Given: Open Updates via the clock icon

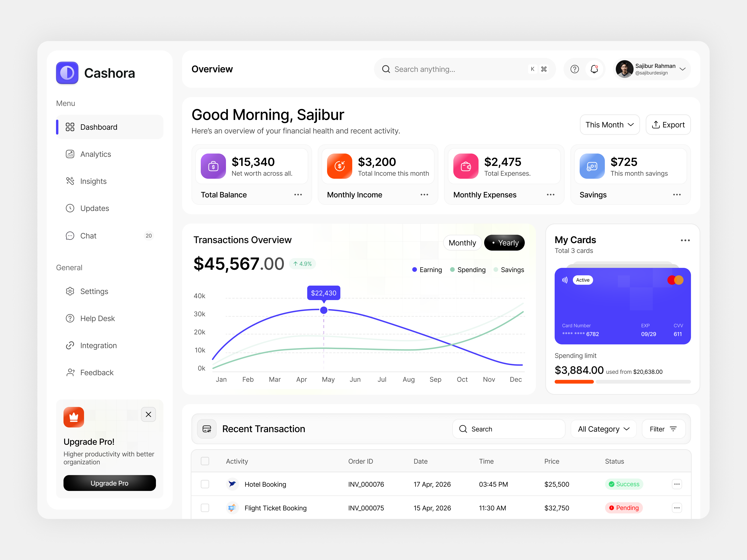Looking at the screenshot, I should point(70,208).
